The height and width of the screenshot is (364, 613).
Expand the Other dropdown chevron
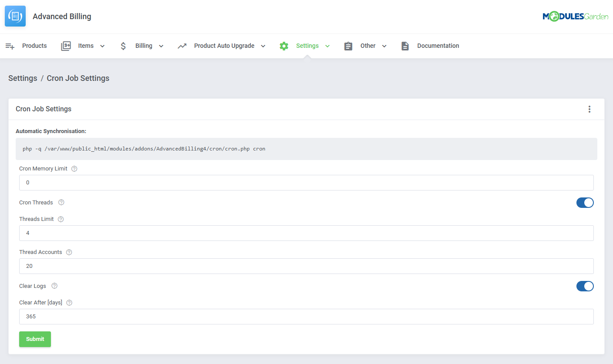384,46
